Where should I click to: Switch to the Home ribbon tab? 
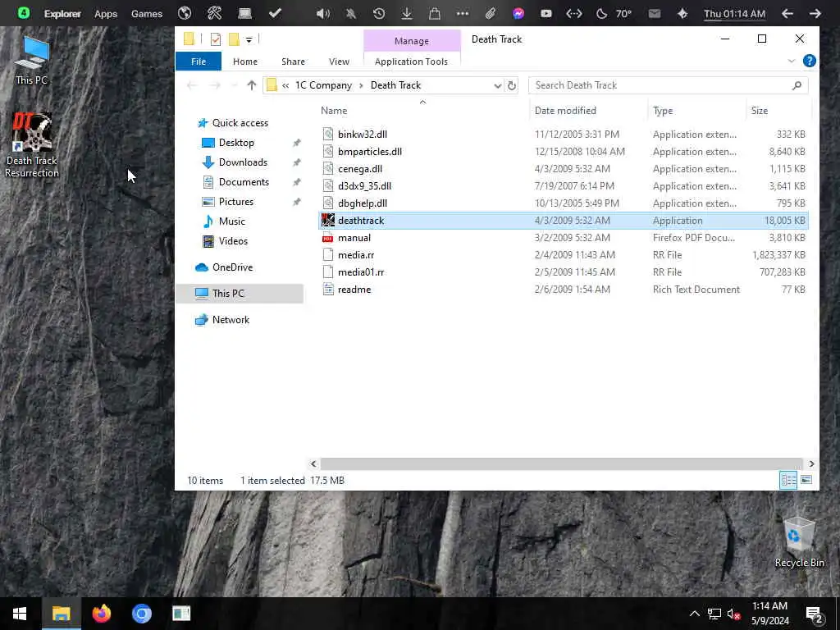click(x=244, y=62)
